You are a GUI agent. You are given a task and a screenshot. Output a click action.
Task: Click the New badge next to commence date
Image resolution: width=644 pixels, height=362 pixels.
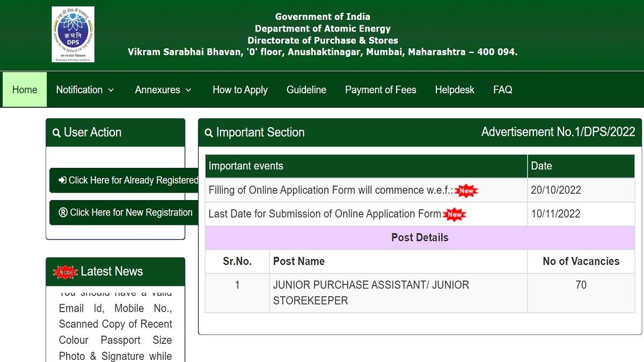(x=466, y=190)
